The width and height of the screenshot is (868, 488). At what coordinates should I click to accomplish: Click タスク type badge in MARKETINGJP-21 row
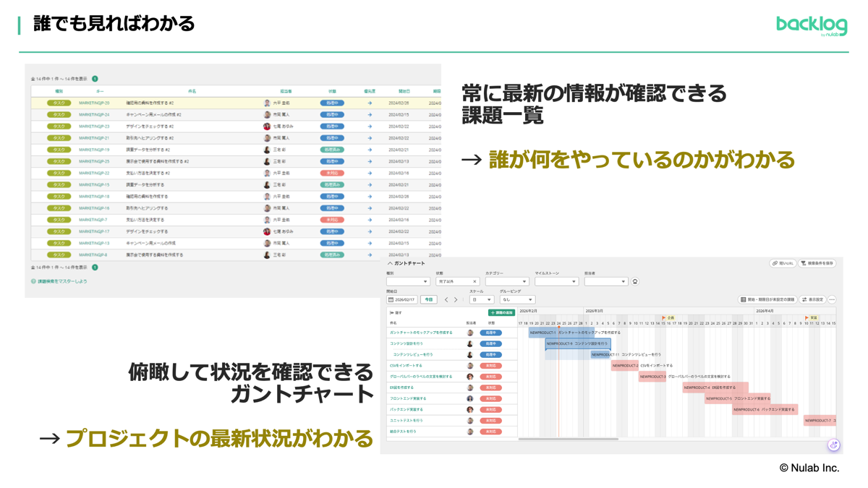pyautogui.click(x=59, y=138)
